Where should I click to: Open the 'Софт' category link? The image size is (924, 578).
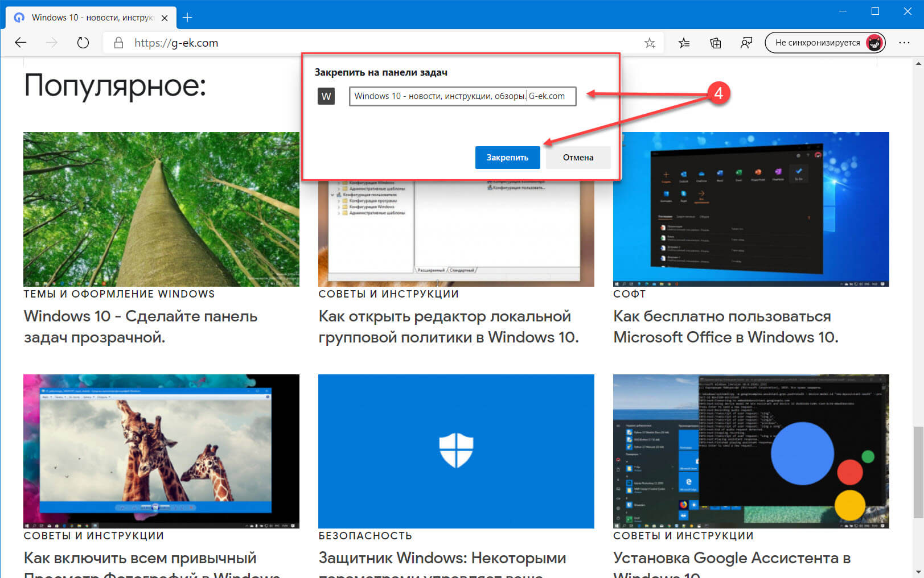(x=629, y=294)
